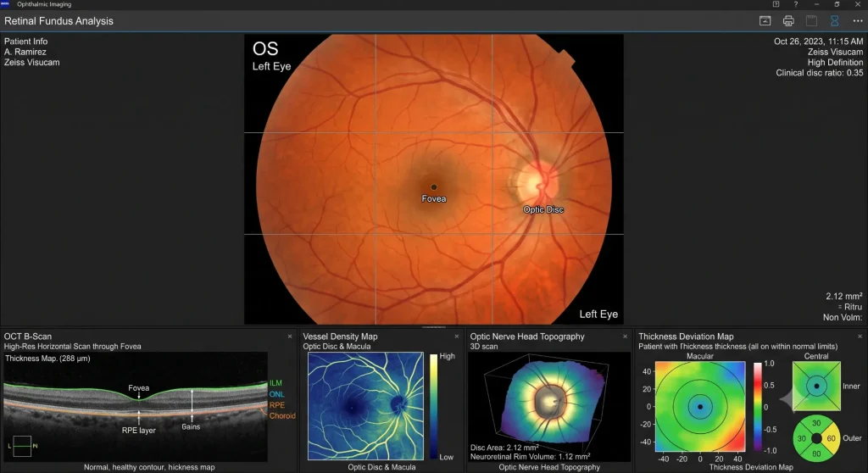Click the 'OCT B-Scan' panel title

point(28,337)
